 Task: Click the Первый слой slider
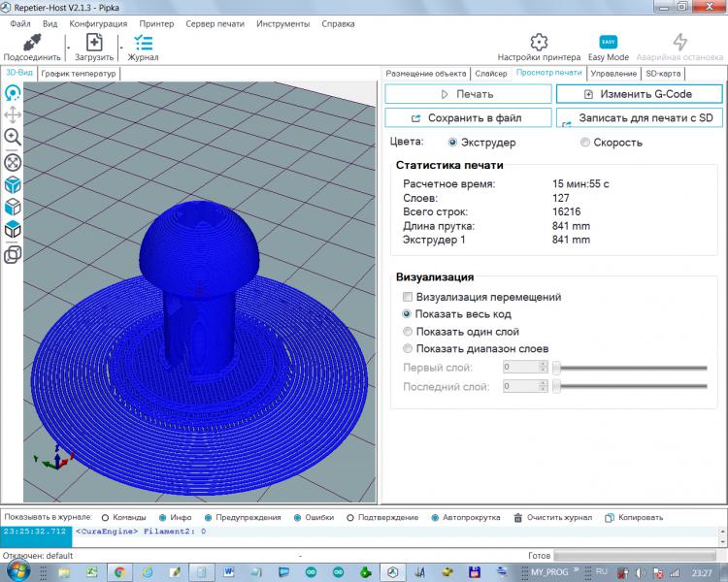point(631,368)
